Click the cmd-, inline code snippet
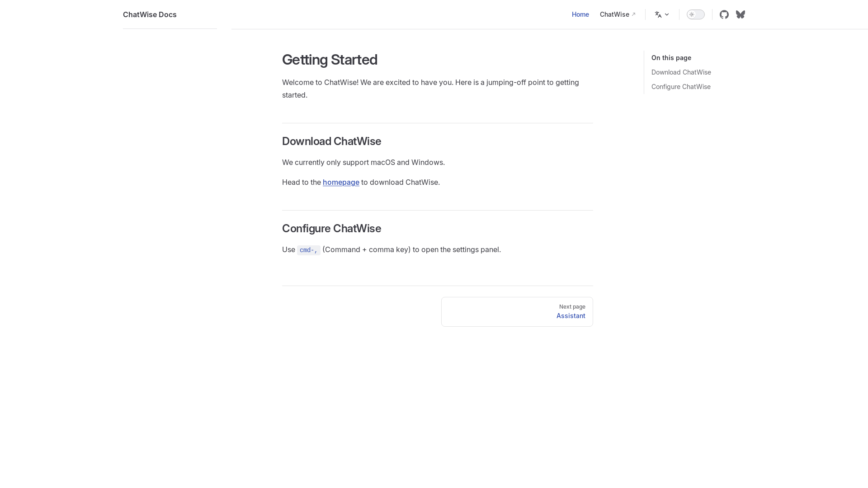 309,250
